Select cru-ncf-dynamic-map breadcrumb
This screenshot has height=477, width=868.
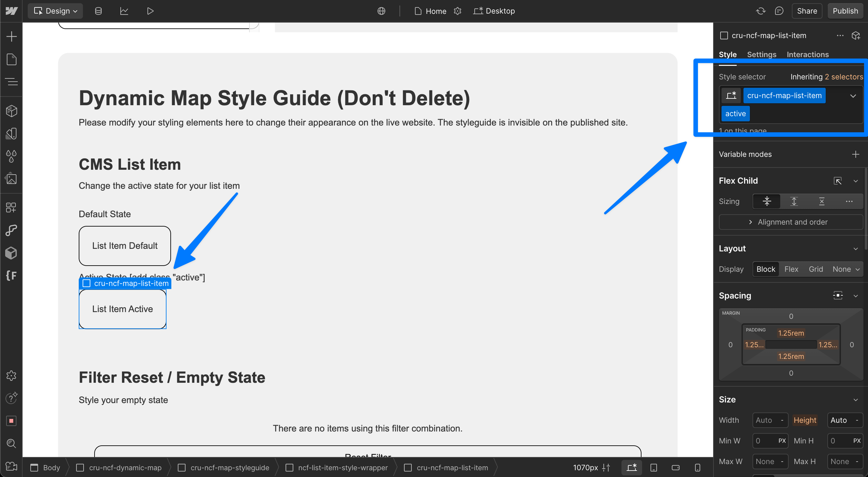pos(119,468)
